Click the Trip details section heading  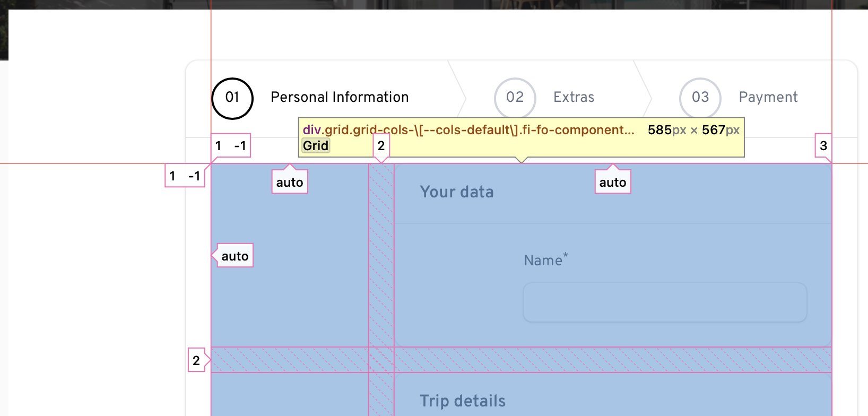[x=463, y=401]
